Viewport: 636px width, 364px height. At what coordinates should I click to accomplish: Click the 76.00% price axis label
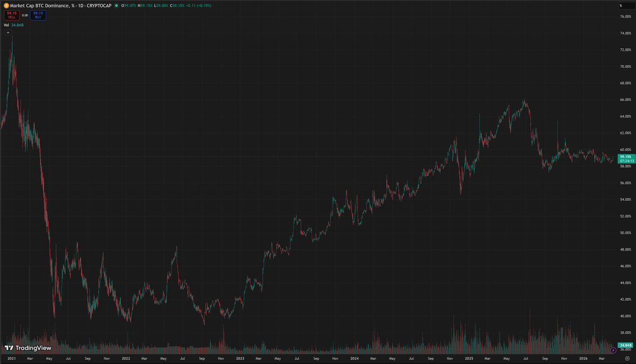tap(625, 16)
